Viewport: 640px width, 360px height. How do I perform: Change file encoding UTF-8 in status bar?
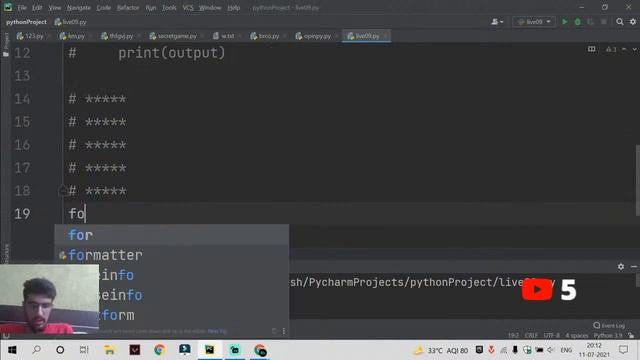coord(551,336)
